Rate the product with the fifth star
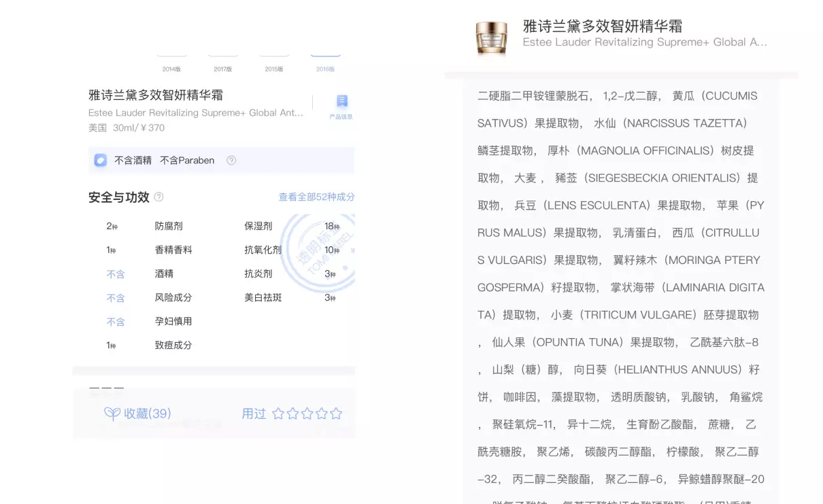This screenshot has width=823, height=504. (336, 414)
